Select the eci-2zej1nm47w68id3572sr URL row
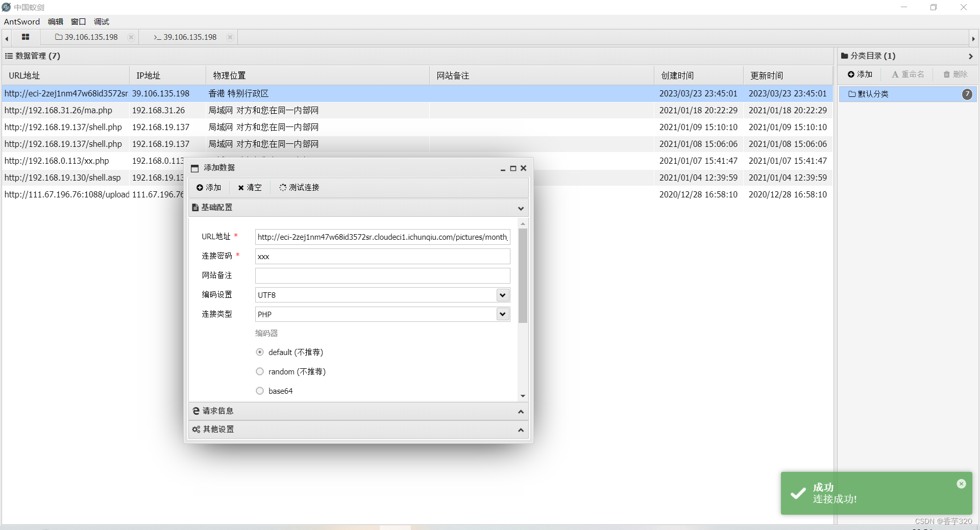This screenshot has height=530, width=980. tap(417, 93)
